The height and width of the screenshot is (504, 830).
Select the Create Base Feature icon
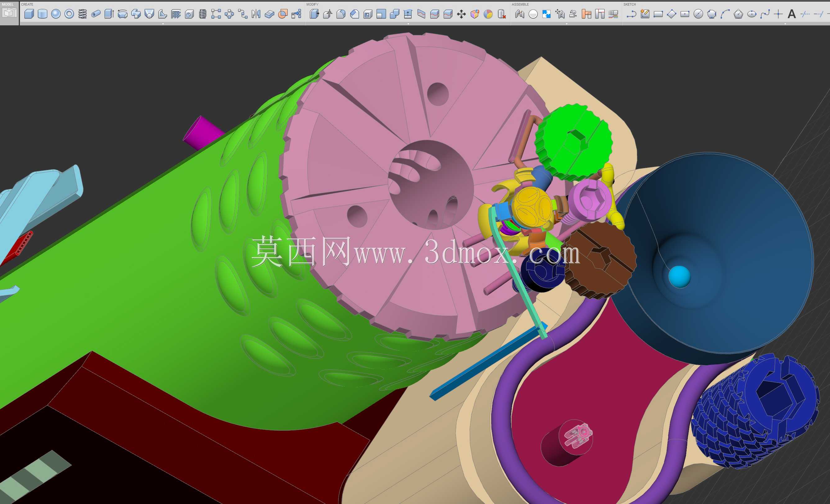point(296,14)
